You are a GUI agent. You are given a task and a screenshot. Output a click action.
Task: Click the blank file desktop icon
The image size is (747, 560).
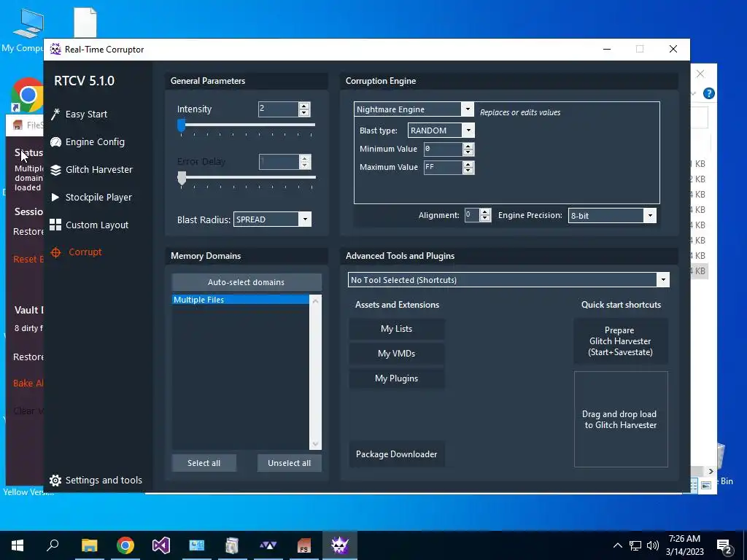86,22
